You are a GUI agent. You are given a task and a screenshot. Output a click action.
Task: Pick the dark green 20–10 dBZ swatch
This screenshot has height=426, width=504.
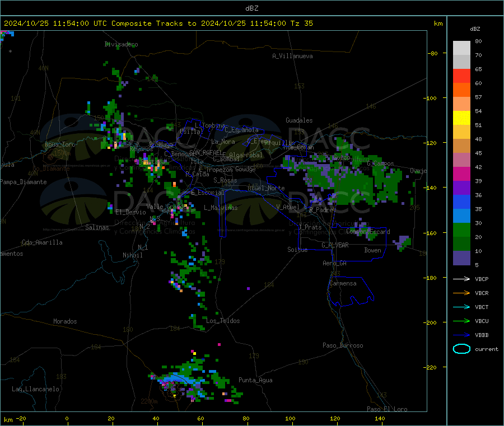coord(461,244)
